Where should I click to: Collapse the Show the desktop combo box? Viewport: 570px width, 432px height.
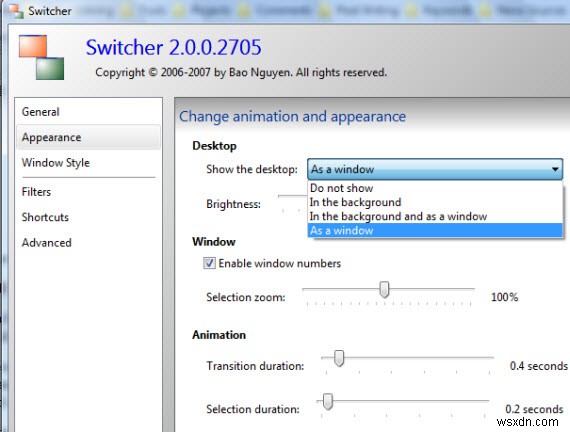pyautogui.click(x=435, y=169)
